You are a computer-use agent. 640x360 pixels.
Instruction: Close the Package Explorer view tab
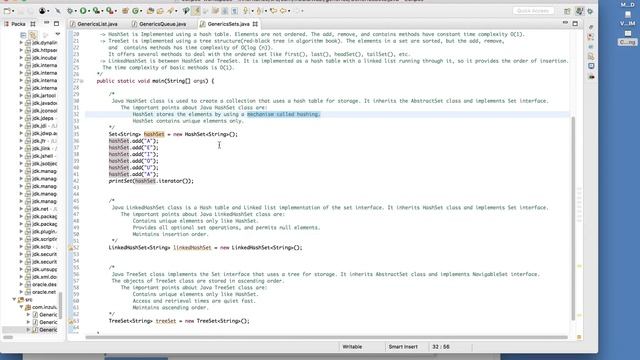pyautogui.click(x=33, y=24)
